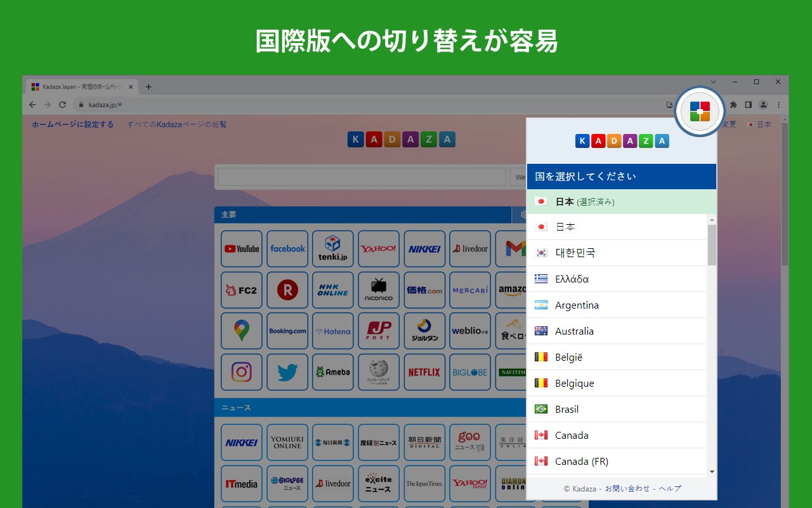Open the Twitter tile

click(x=287, y=372)
